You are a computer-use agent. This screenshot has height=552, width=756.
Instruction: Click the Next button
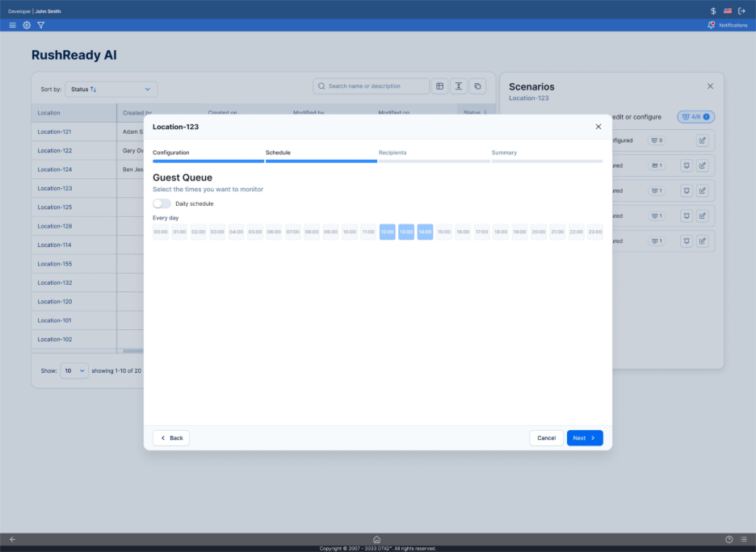coord(584,438)
